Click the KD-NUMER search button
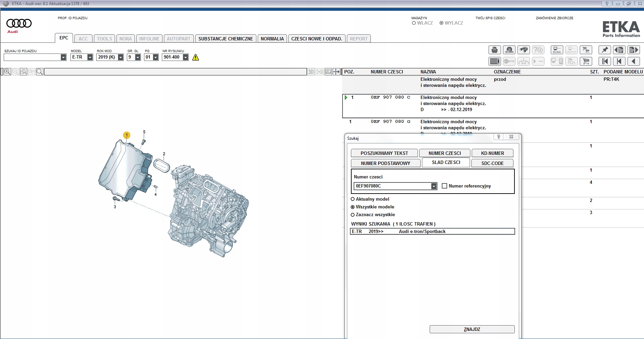 (492, 153)
